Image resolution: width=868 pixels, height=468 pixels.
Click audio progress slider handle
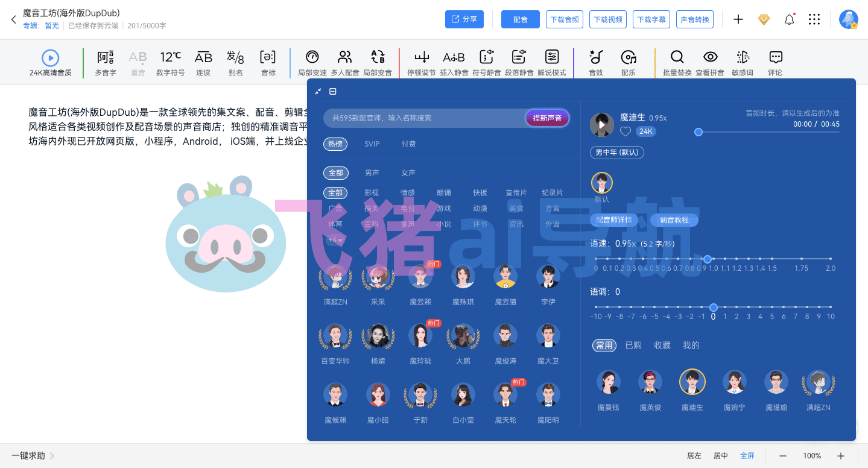(699, 132)
